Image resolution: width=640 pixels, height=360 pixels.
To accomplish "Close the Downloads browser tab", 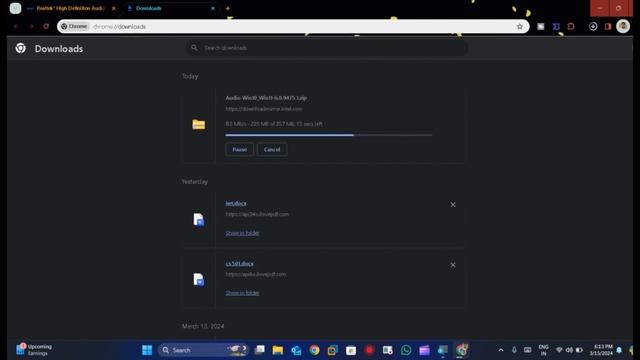I will click(x=213, y=8).
